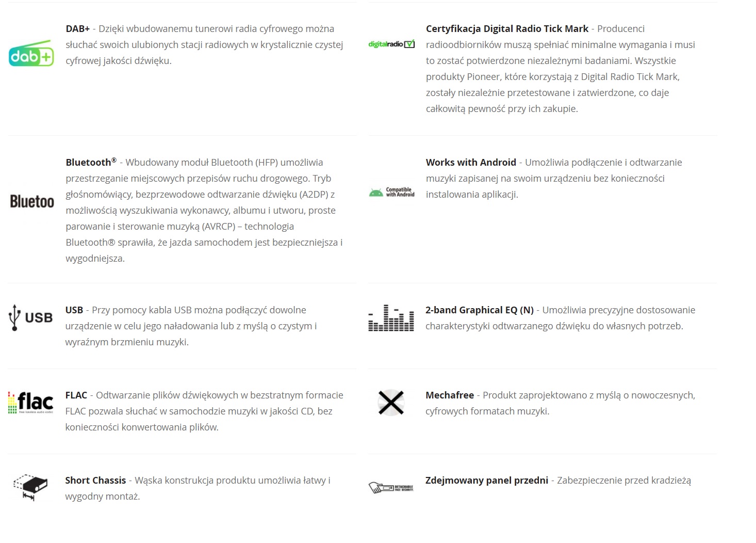
Task: Click the green DAB+ logo icon
Action: pos(31,54)
